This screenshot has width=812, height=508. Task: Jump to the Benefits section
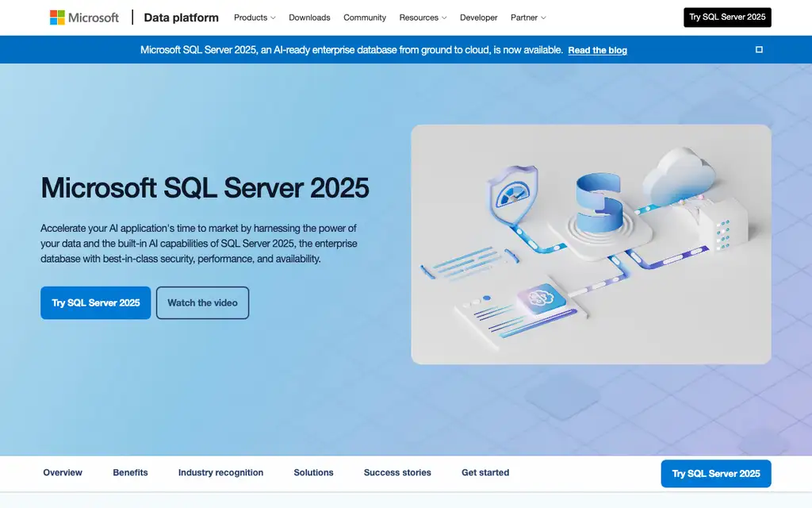[x=131, y=473]
